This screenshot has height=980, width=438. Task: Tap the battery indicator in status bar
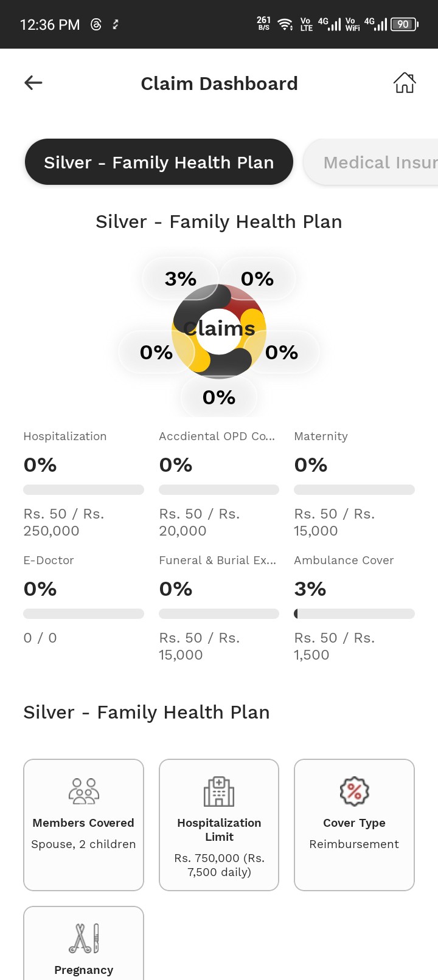coord(404,24)
